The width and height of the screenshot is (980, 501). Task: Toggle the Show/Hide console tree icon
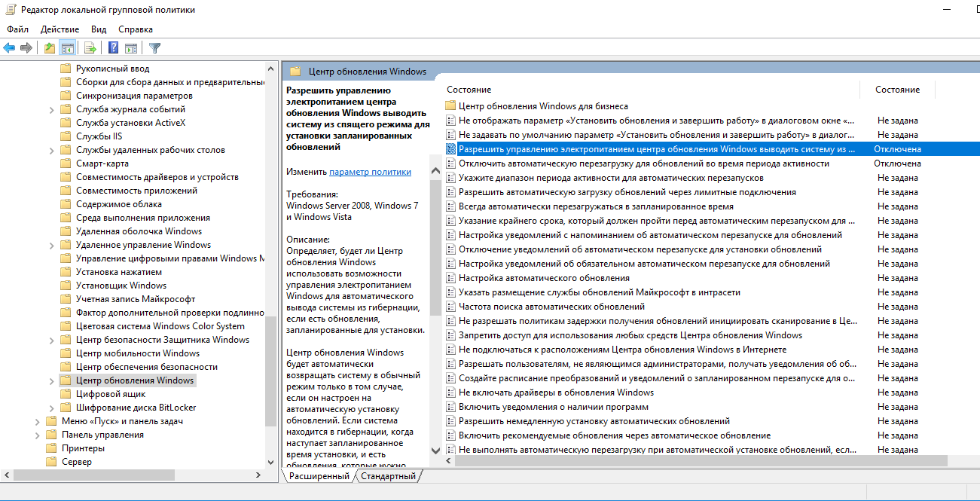[68, 47]
